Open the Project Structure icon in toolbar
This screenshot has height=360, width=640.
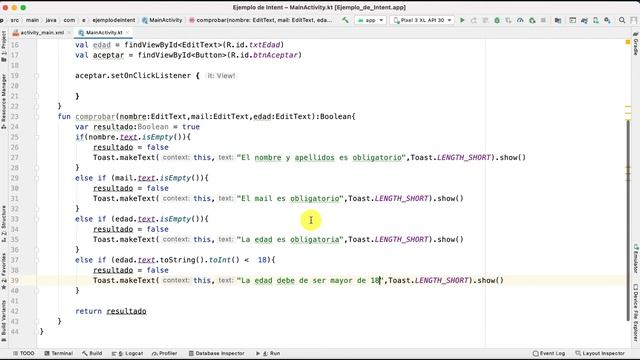click(558, 20)
